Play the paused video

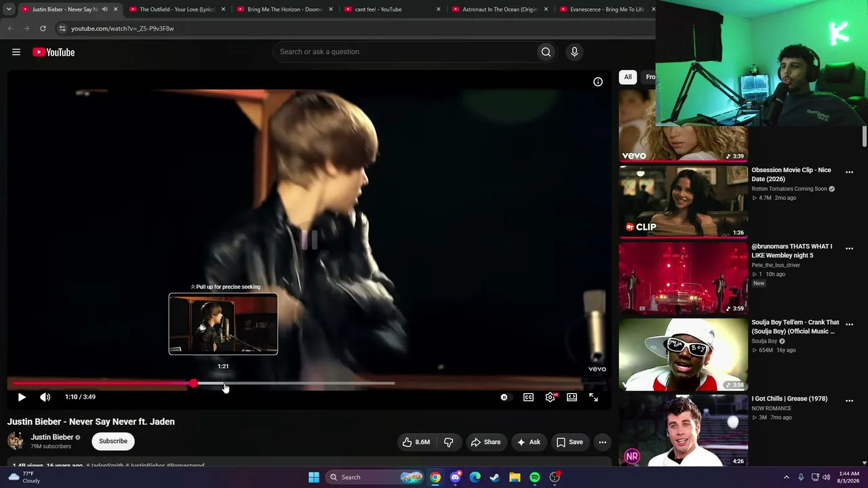[22, 397]
